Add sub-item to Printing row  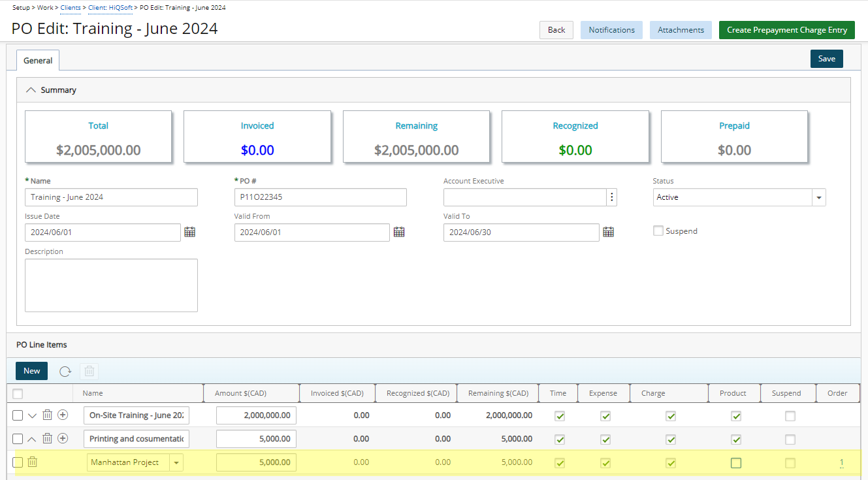63,438
